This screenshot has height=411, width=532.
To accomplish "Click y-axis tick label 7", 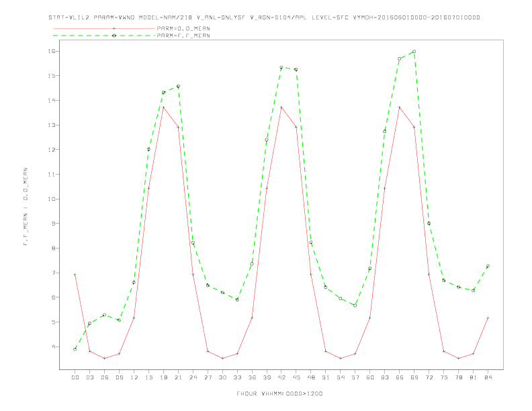I will [x=54, y=273].
